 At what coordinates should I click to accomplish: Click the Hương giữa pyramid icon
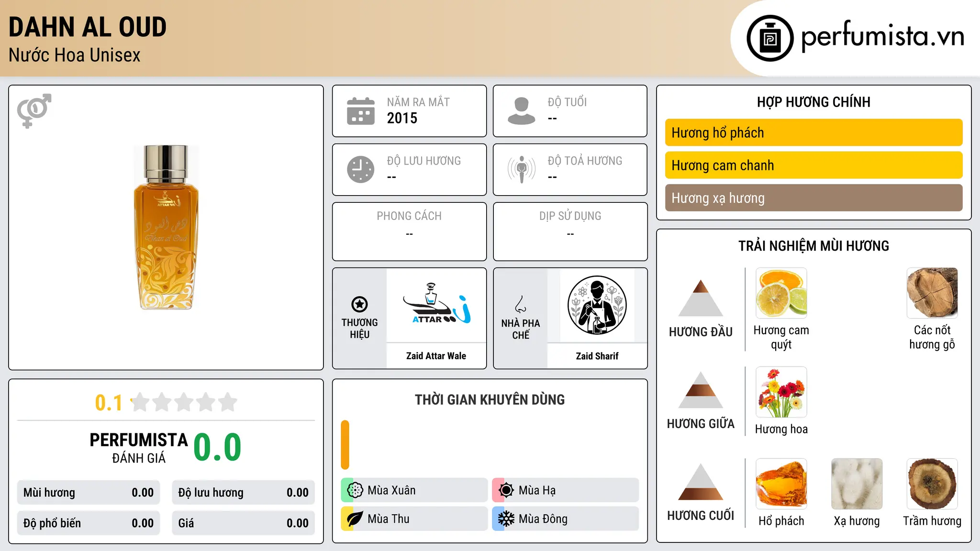click(701, 390)
